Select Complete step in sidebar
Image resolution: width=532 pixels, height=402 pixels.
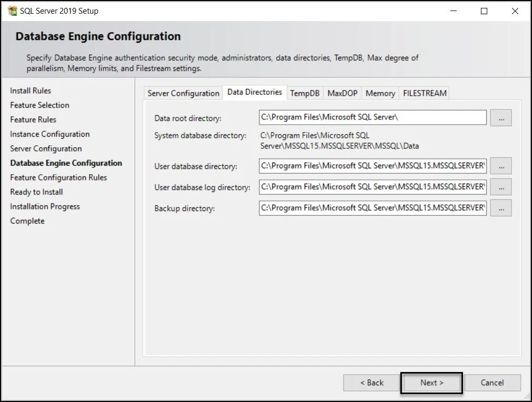[x=27, y=221]
